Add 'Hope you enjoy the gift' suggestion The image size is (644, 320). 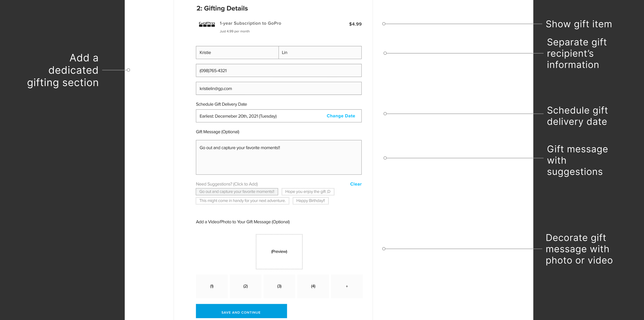click(308, 192)
